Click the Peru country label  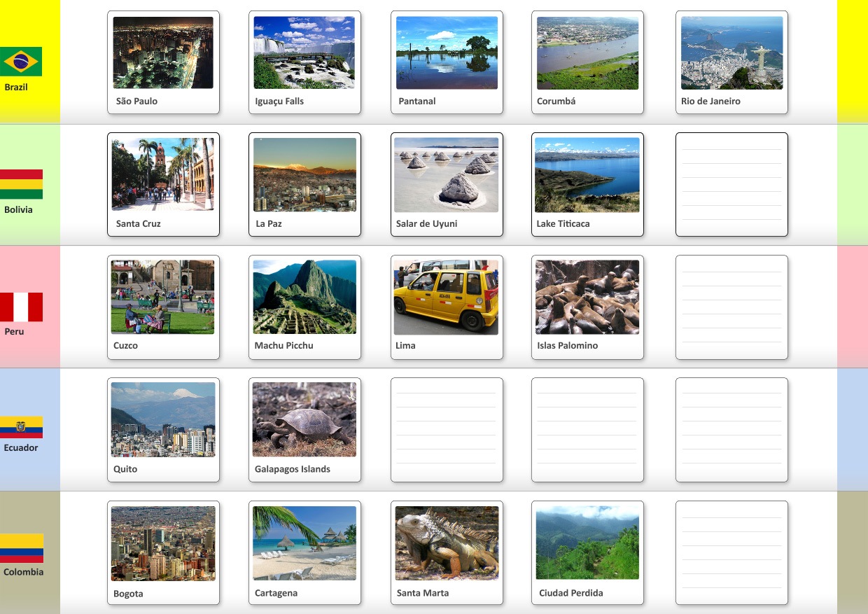[x=14, y=331]
